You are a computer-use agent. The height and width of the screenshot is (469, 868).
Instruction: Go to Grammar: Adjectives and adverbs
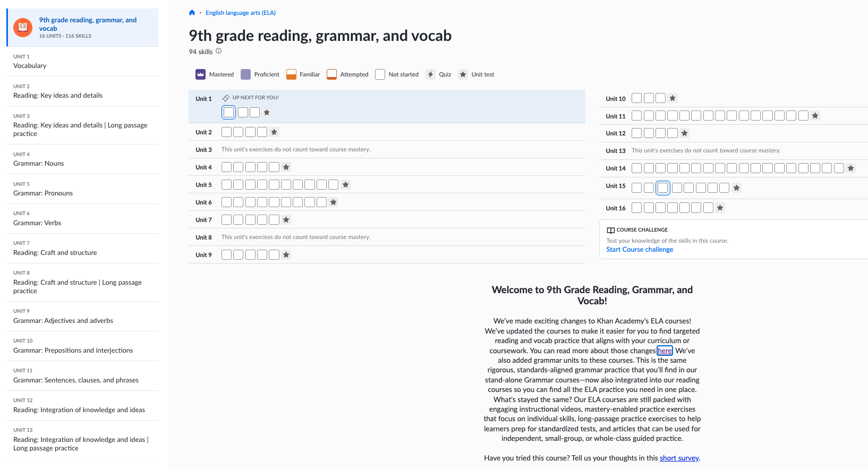point(82,317)
